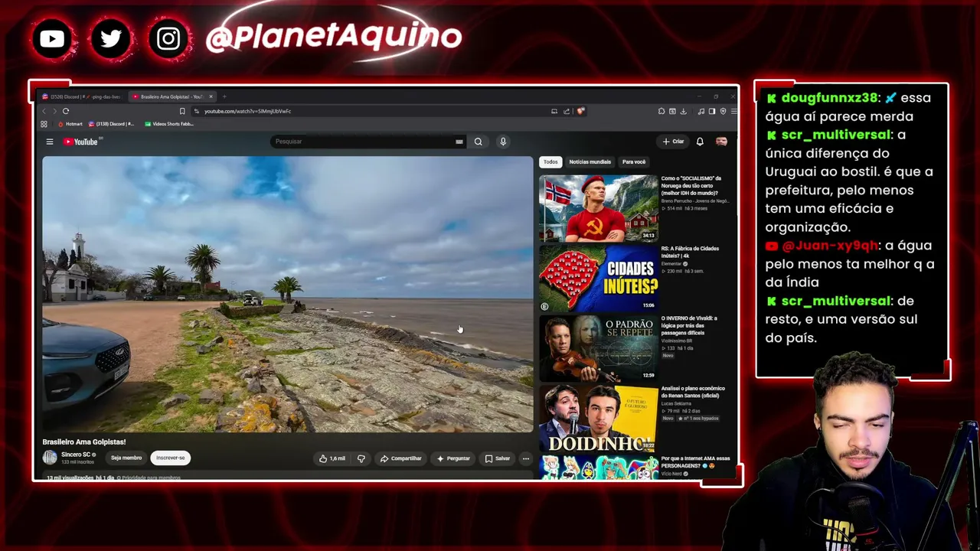980x551 pixels.
Task: Open the SOCIALISMO da Noruega video thumbnail
Action: pyautogui.click(x=599, y=208)
